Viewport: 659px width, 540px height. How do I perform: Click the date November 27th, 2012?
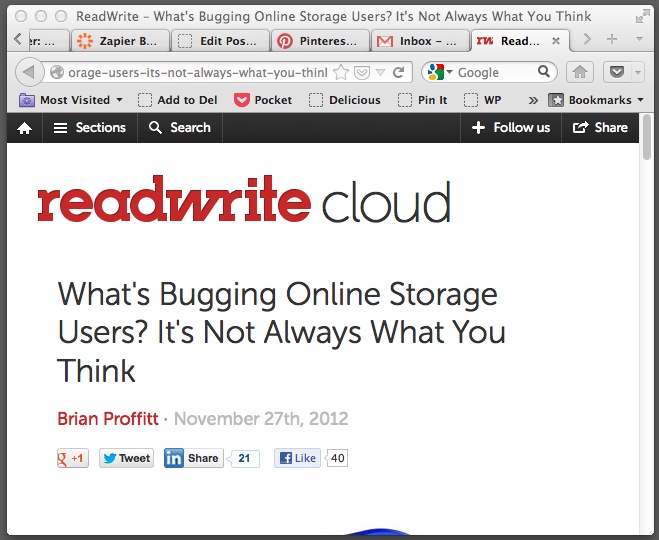coord(261,419)
